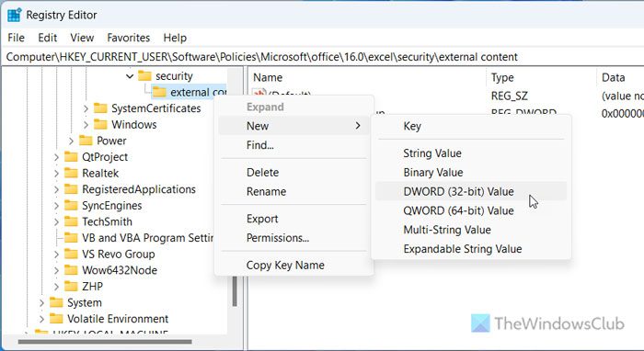The image size is (644, 351).
Task: Expand the VS Revo Group key
Action: [x=56, y=255]
